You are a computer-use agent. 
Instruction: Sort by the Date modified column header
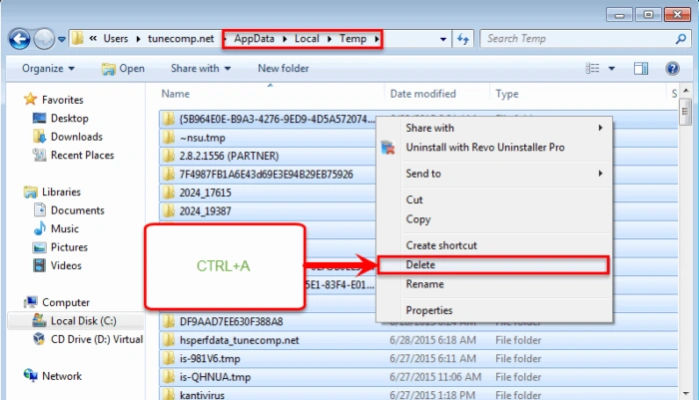pyautogui.click(x=423, y=94)
